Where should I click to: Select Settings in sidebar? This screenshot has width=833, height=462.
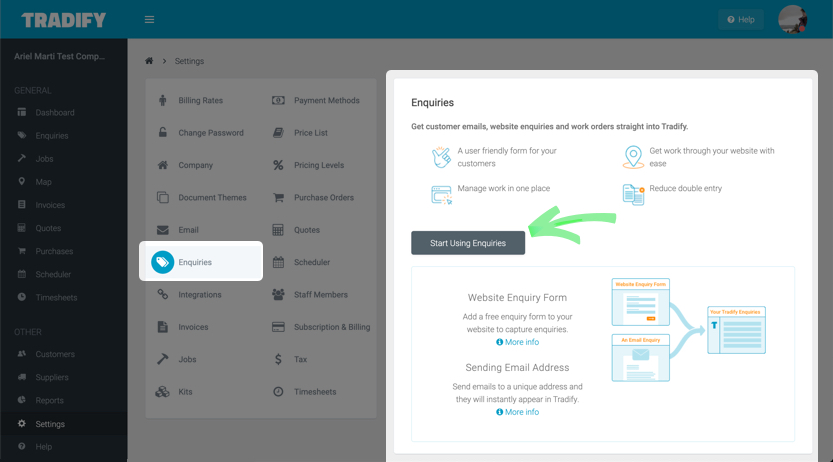click(64, 424)
